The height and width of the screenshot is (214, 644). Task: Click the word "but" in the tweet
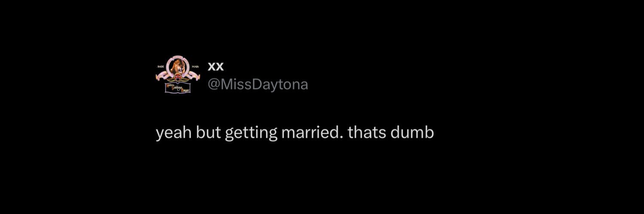[208, 133]
